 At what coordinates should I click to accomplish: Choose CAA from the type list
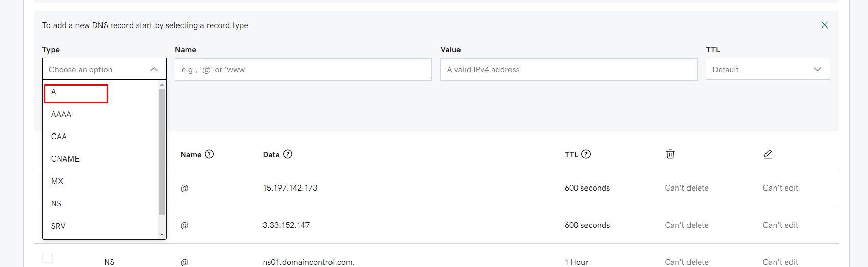point(59,137)
